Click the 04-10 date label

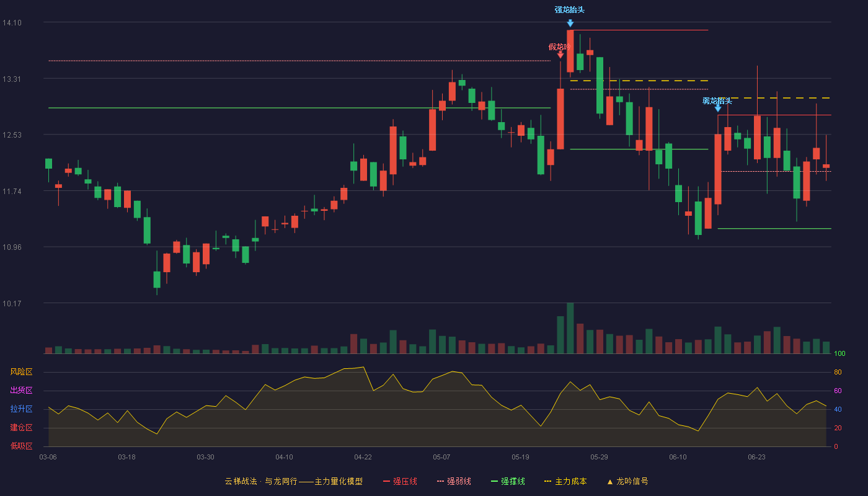284,457
